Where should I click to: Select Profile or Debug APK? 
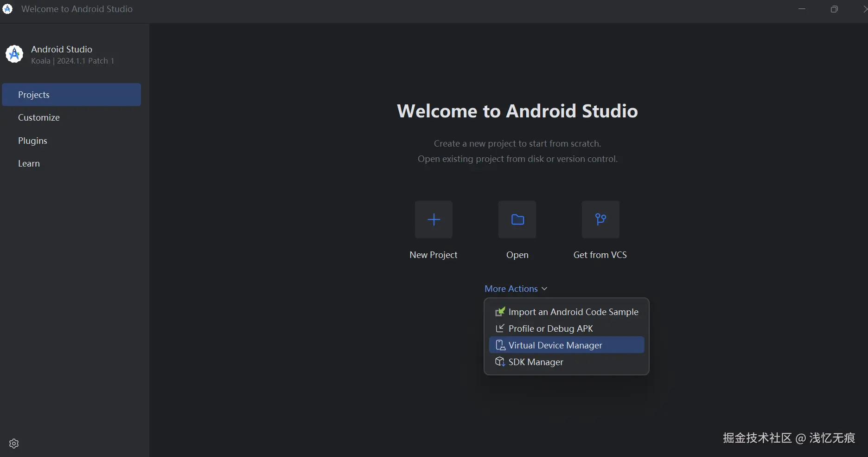[567, 328]
